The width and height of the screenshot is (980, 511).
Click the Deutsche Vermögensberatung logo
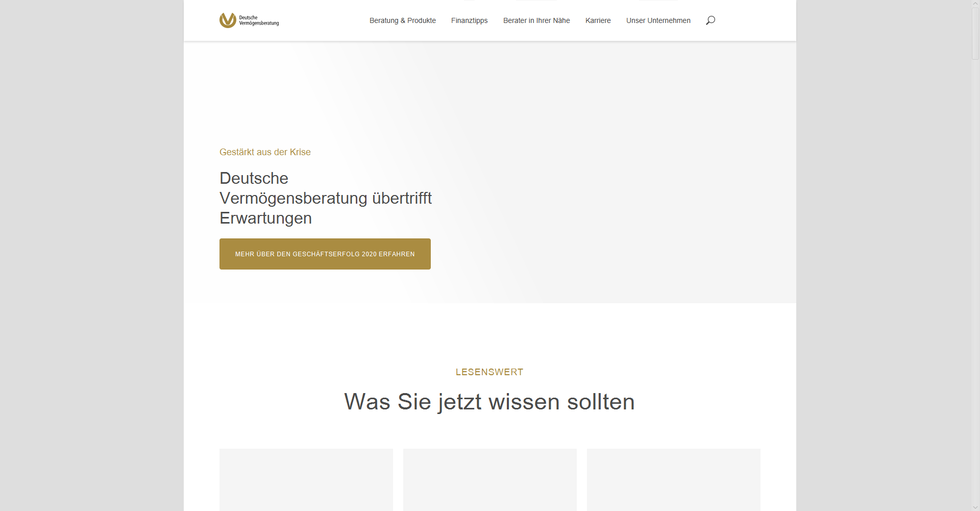tap(249, 20)
